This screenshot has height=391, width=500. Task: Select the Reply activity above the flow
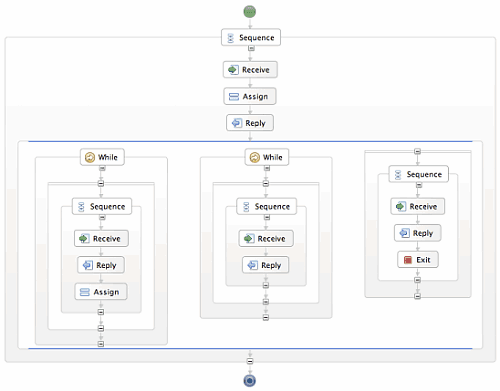point(250,123)
